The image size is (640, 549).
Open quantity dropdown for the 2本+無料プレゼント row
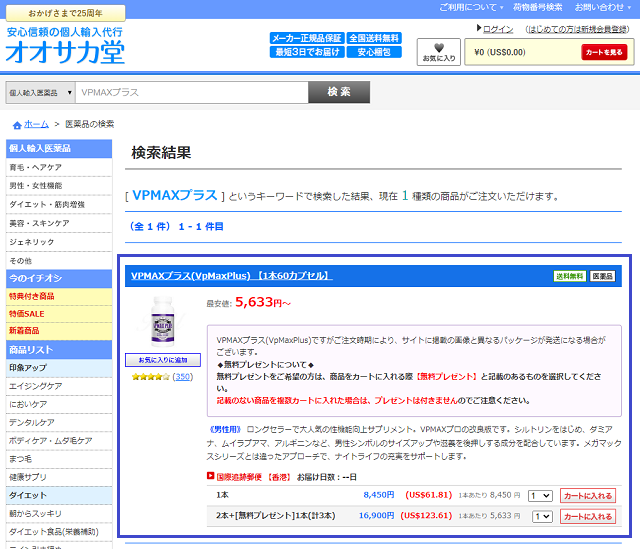tap(542, 517)
